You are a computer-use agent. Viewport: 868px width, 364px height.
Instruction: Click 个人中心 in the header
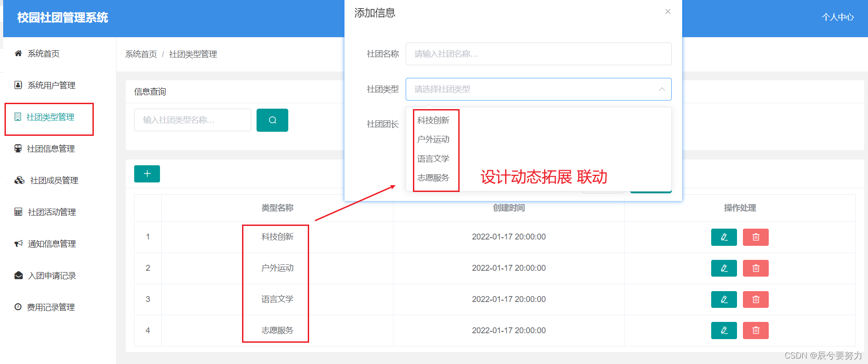click(838, 17)
